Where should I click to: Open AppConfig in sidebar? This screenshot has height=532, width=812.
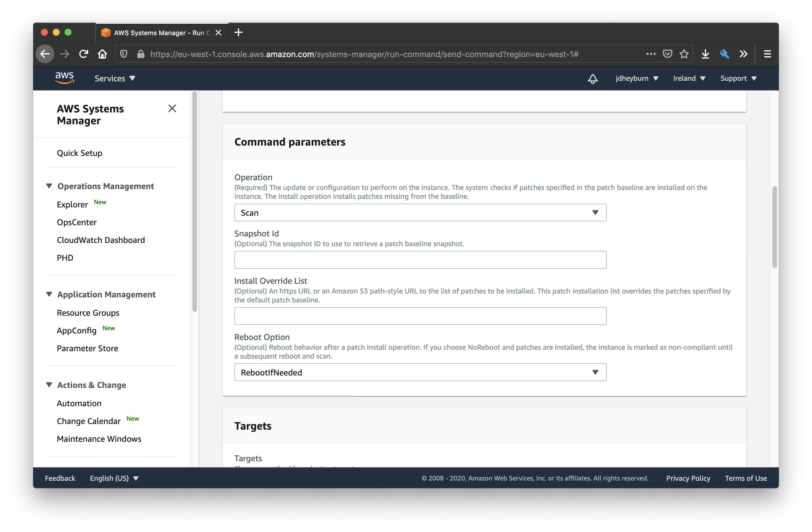pyautogui.click(x=76, y=330)
